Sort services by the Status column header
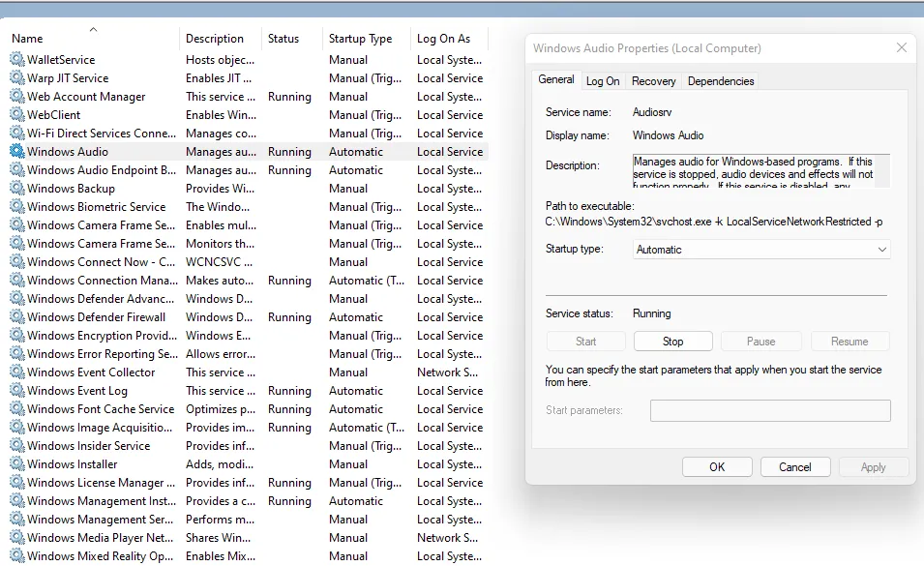924x566 pixels. point(283,39)
